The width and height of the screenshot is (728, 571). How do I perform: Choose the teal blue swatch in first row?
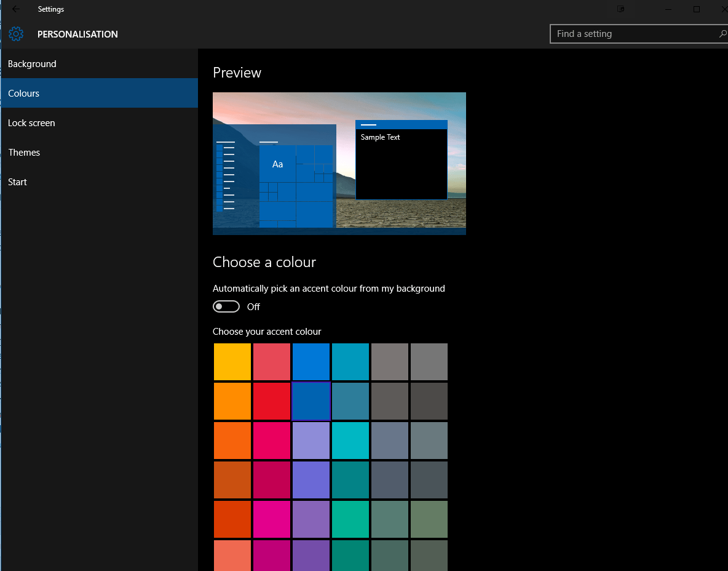pyautogui.click(x=350, y=362)
